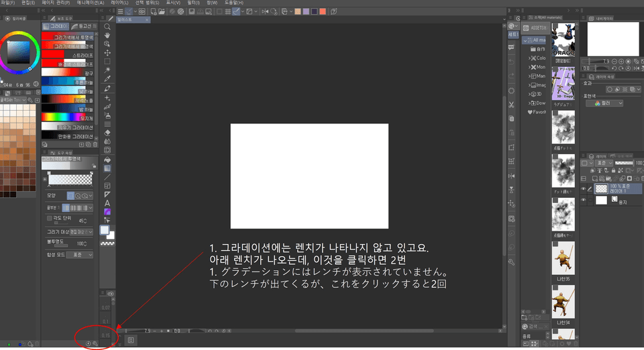
Task: Zoom in using Navigator plus icon
Action: [x=621, y=62]
